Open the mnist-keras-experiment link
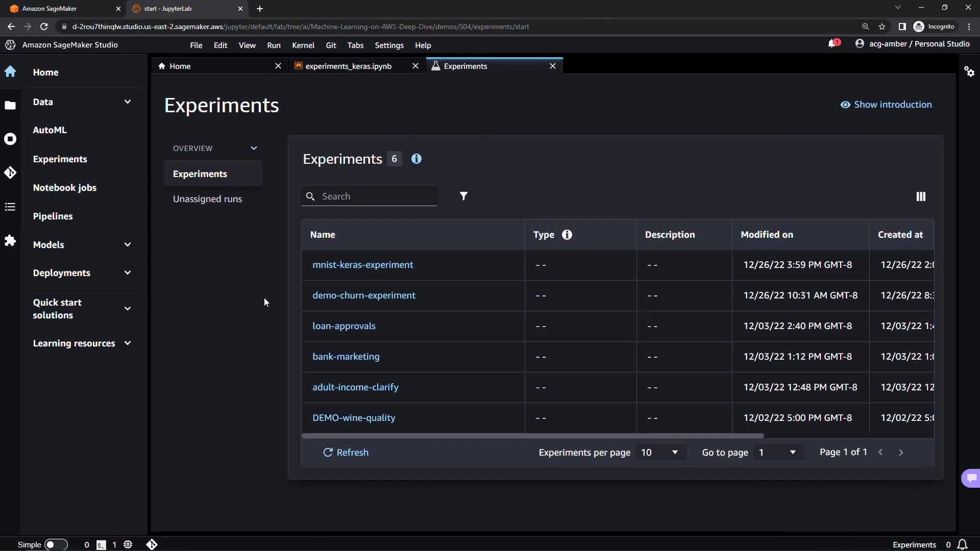980x551 pixels. tap(362, 265)
